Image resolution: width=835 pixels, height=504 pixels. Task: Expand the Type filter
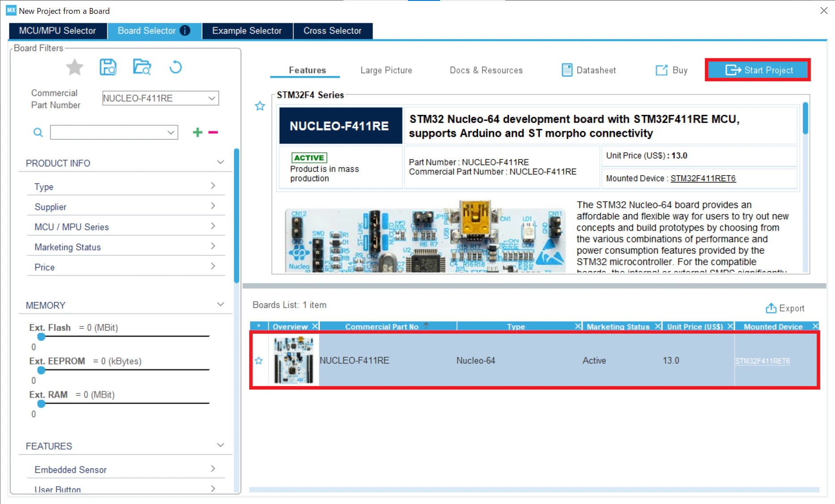click(x=213, y=185)
